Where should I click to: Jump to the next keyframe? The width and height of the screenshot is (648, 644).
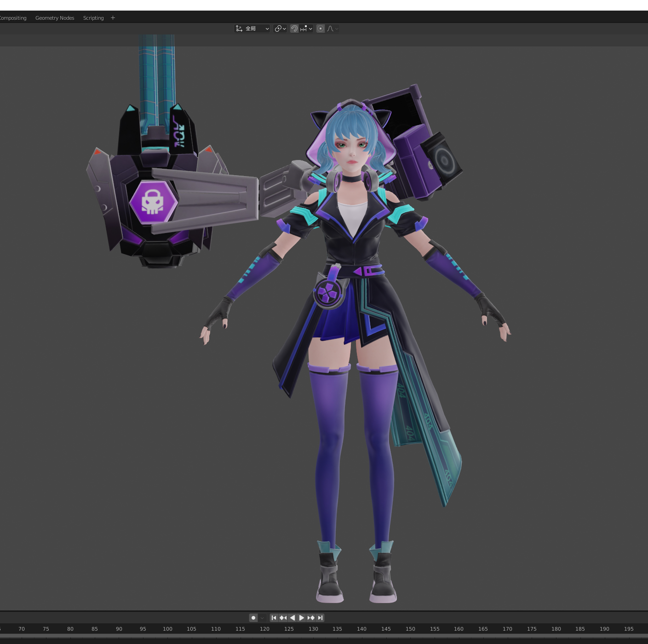tap(311, 618)
